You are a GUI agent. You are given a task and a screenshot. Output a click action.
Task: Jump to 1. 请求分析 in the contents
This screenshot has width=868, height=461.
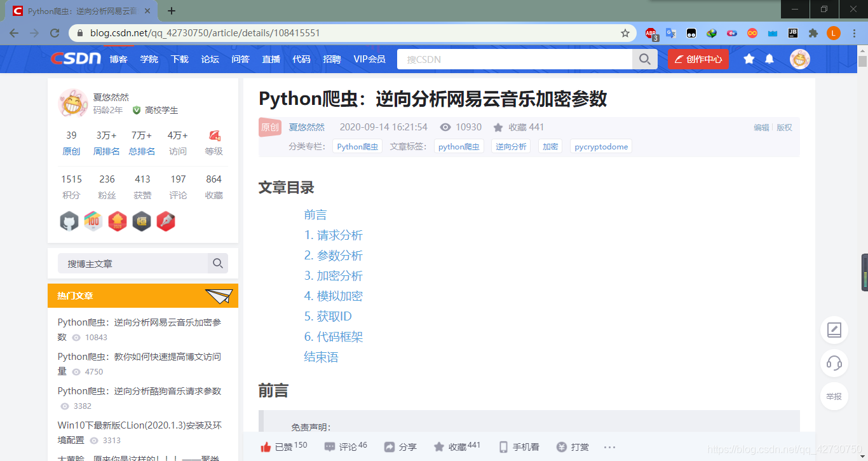tap(334, 235)
